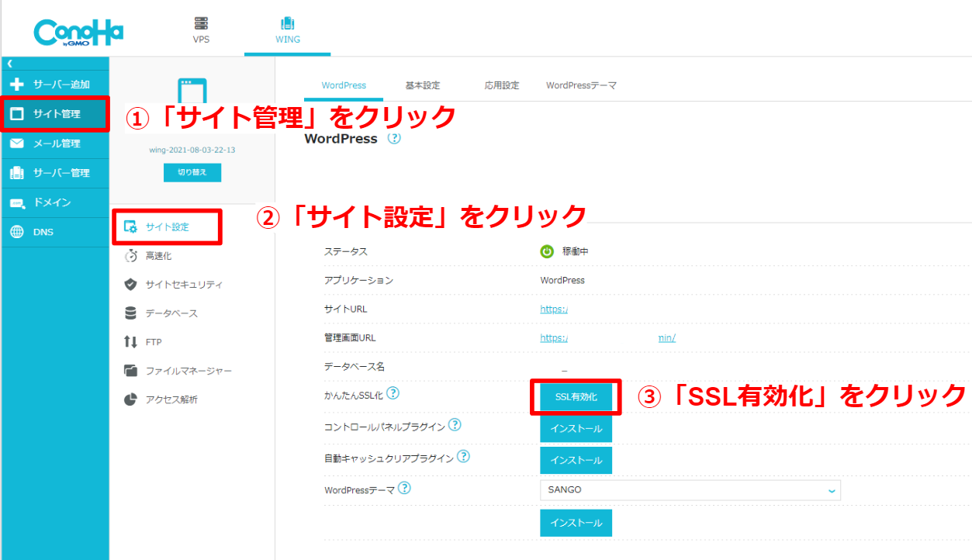Switch to 応用設定 tab
This screenshot has height=560, width=972.
tap(502, 85)
